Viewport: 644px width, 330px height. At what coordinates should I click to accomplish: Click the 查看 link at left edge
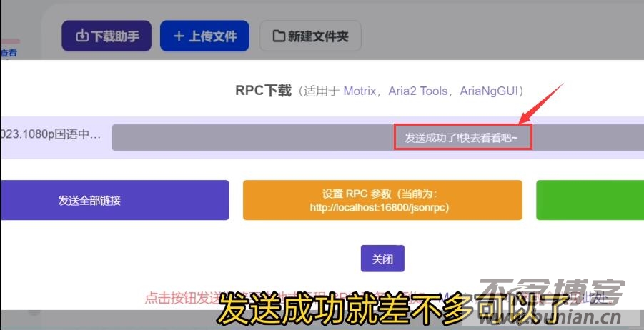9,52
